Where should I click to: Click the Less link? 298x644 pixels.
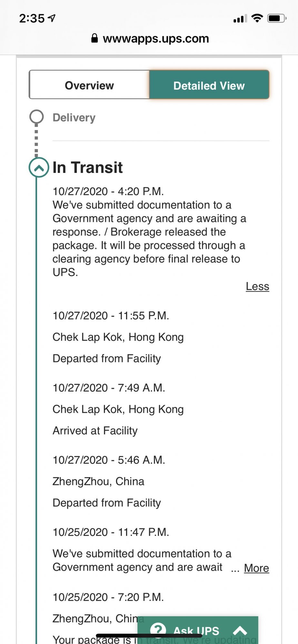[257, 286]
